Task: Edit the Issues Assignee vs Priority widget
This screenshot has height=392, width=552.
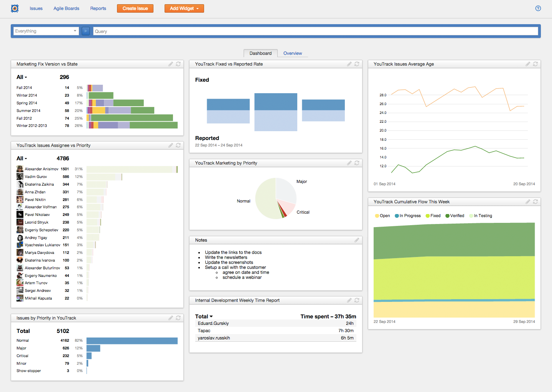Action: (171, 145)
